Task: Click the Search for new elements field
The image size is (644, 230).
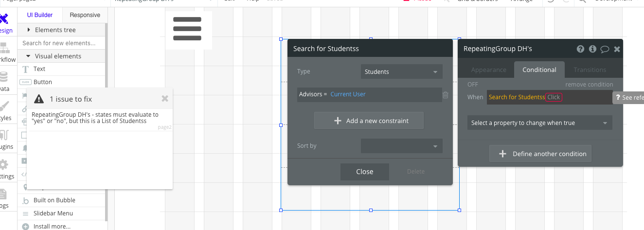Action: pyautogui.click(x=62, y=43)
